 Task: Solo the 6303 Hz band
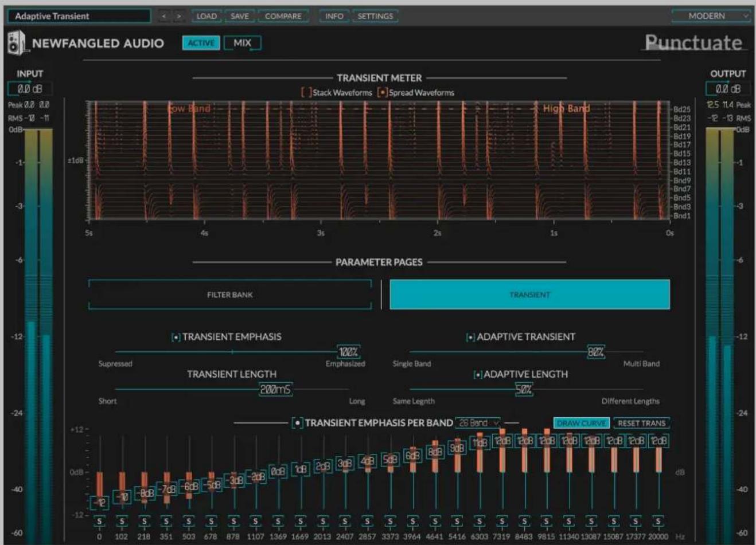480,522
